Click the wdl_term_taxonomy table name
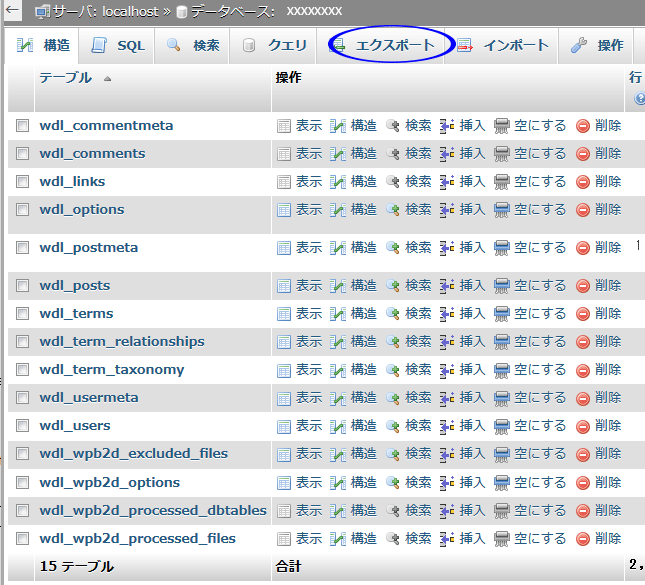Image resolution: width=645 pixels, height=585 pixels. coord(112,370)
